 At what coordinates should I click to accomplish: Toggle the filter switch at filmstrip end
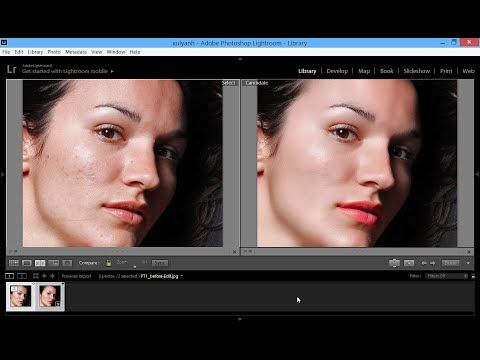click(473, 276)
